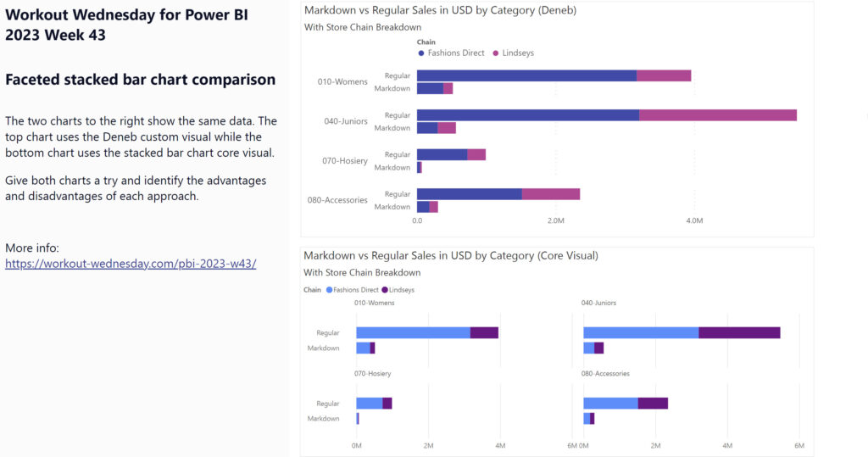This screenshot has width=868, height=457.
Task: Click Fashions Direct legend dot in Deneb chart
Action: [x=421, y=53]
